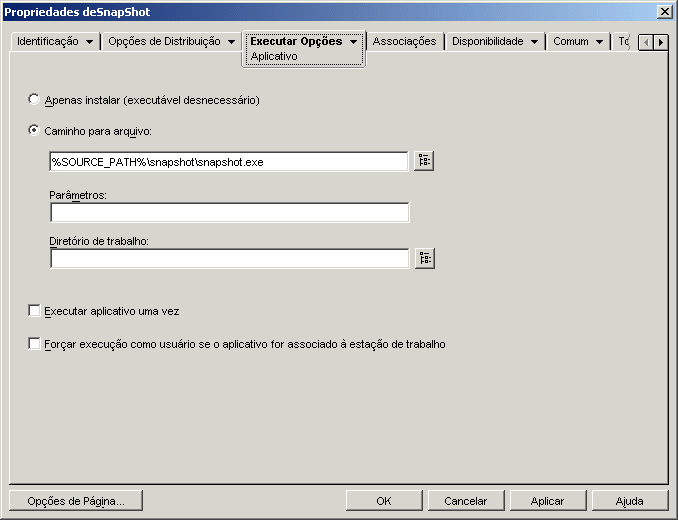Browse for the working directory

(x=425, y=258)
